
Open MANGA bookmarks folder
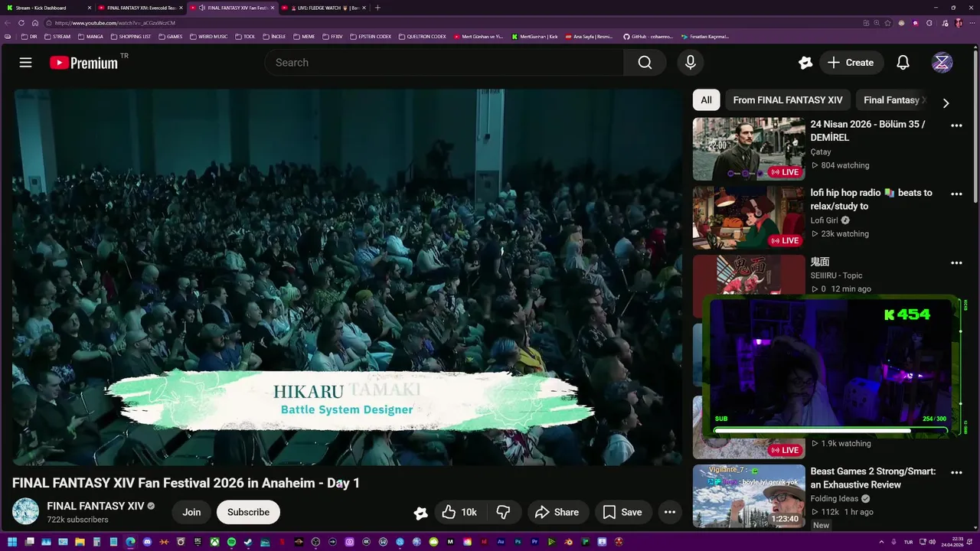90,36
